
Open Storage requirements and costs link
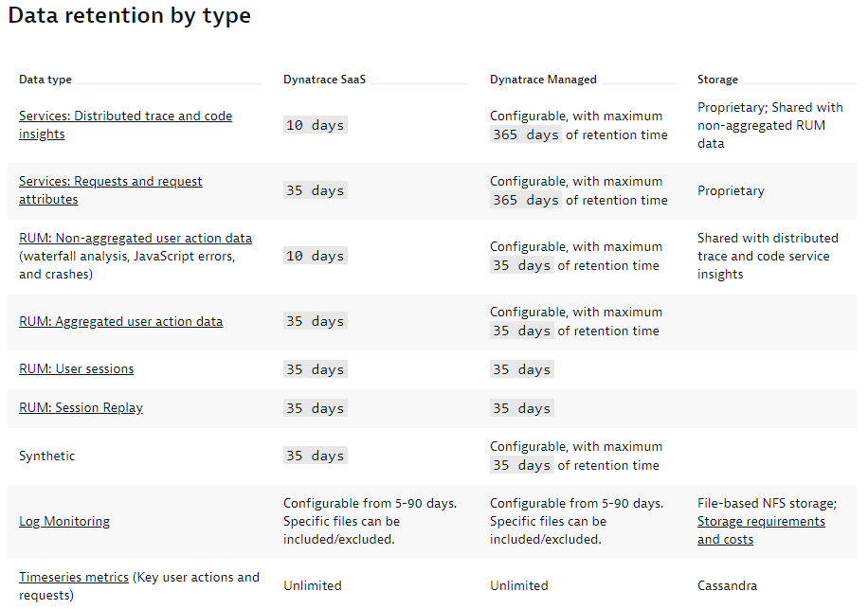coord(761,522)
